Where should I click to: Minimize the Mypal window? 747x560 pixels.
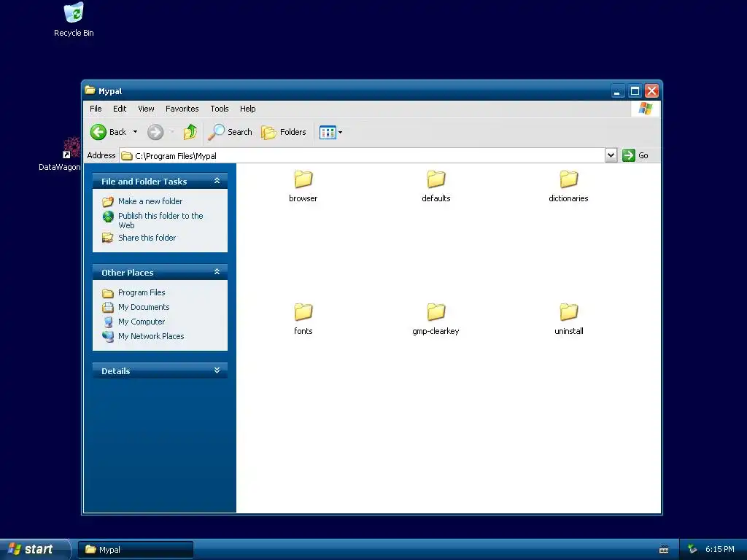tap(617, 90)
